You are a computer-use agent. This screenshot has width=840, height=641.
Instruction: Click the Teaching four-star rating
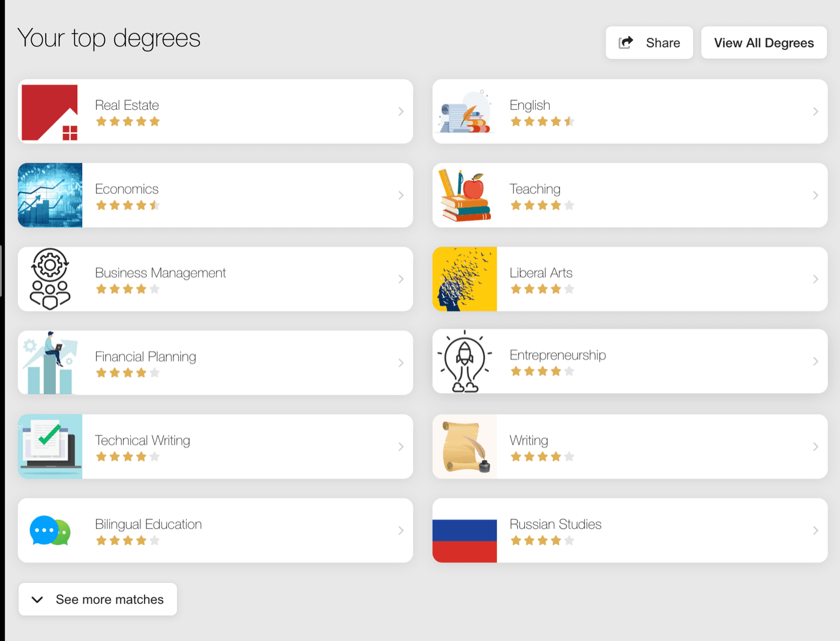(542, 205)
